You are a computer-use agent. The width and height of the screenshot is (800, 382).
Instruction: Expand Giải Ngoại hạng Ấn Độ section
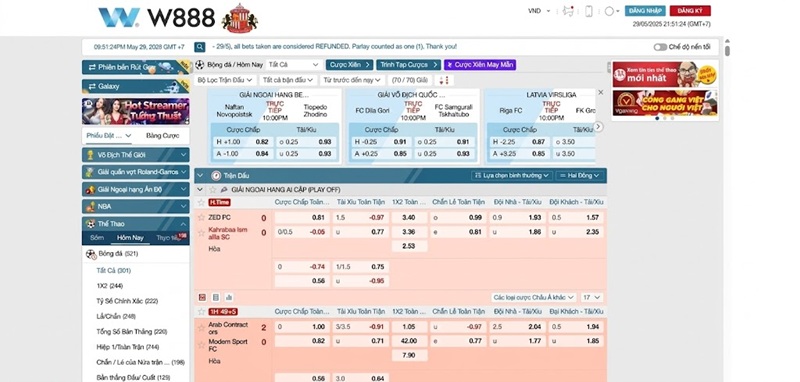136,189
